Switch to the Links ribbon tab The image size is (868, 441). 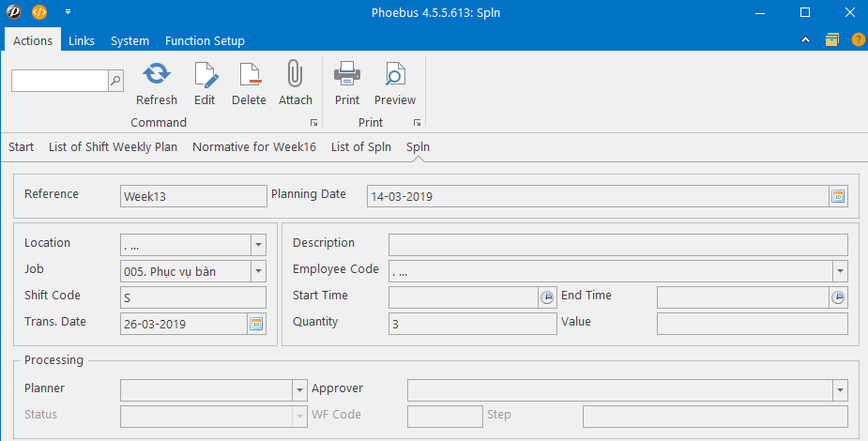click(82, 40)
